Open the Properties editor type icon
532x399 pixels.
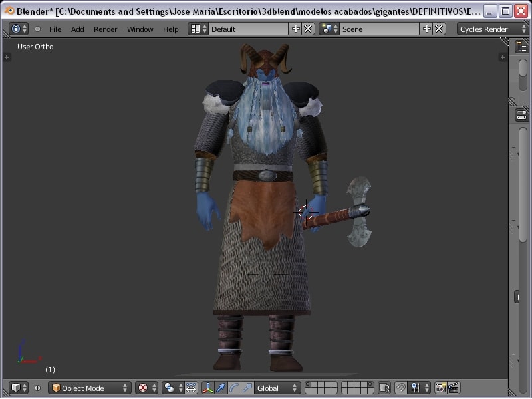pyautogui.click(x=522, y=114)
